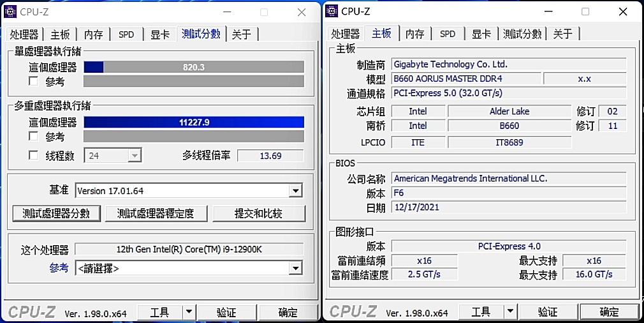The image size is (644, 323).
Task: Switch to 处理器 tab in left window
Action: coord(24,34)
